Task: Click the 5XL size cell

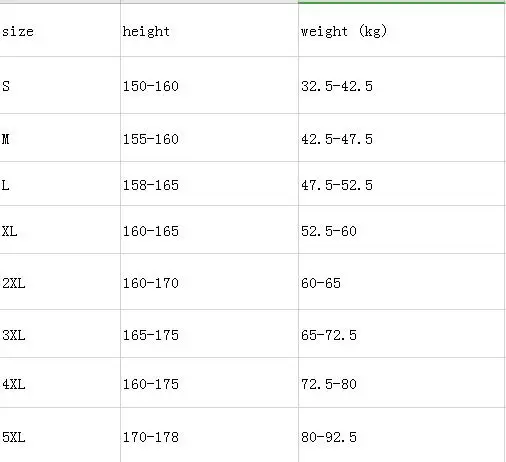Action: [x=60, y=435]
